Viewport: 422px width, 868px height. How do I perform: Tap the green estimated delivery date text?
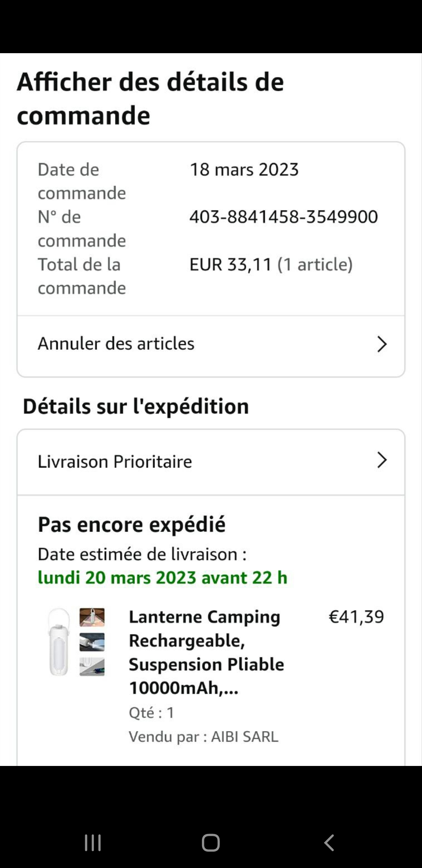[x=163, y=577]
